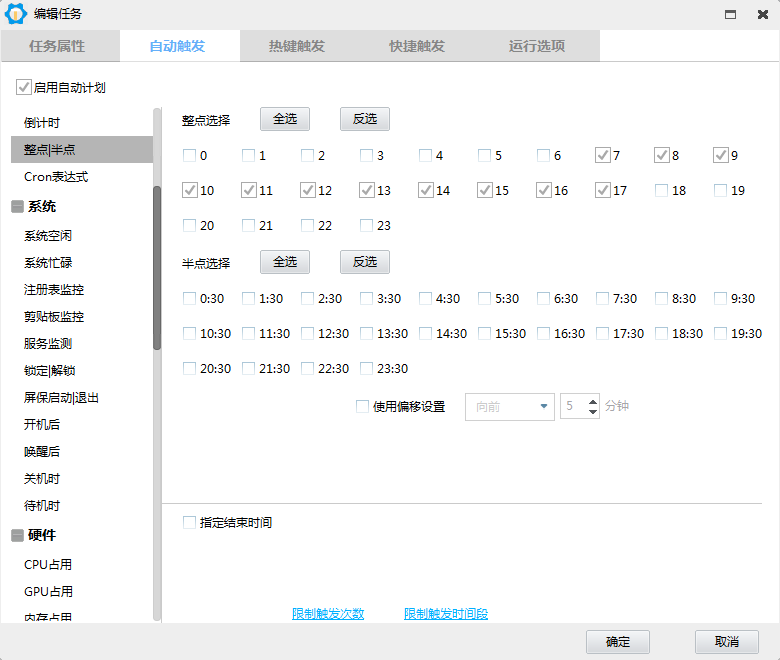
Task: Check the 指定结束时间 option
Action: click(190, 522)
